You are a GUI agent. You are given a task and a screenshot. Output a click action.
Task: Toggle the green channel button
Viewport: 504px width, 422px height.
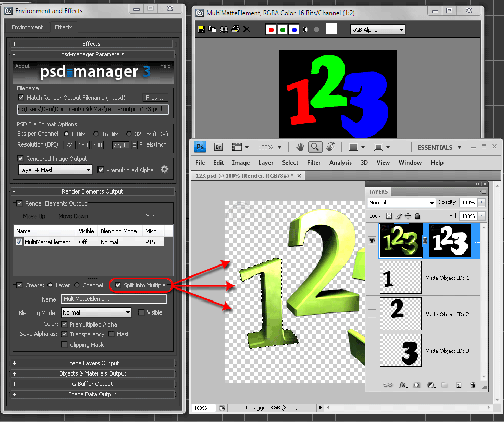pyautogui.click(x=282, y=30)
